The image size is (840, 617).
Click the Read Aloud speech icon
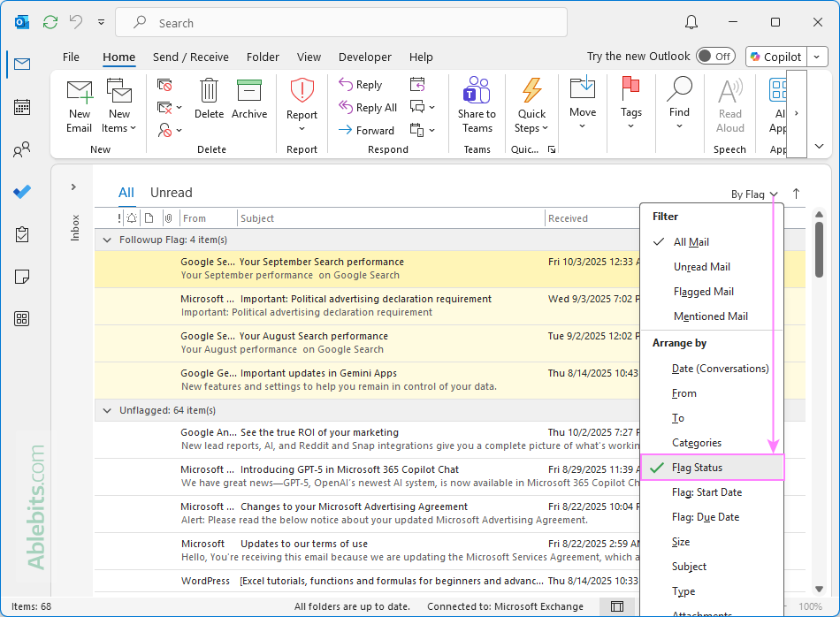click(730, 106)
